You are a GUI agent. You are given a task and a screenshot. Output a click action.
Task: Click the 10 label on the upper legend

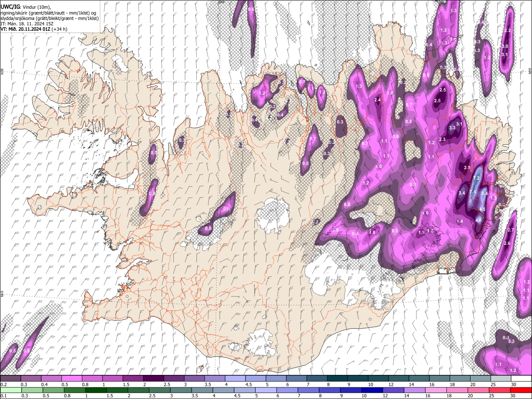pos(371,385)
